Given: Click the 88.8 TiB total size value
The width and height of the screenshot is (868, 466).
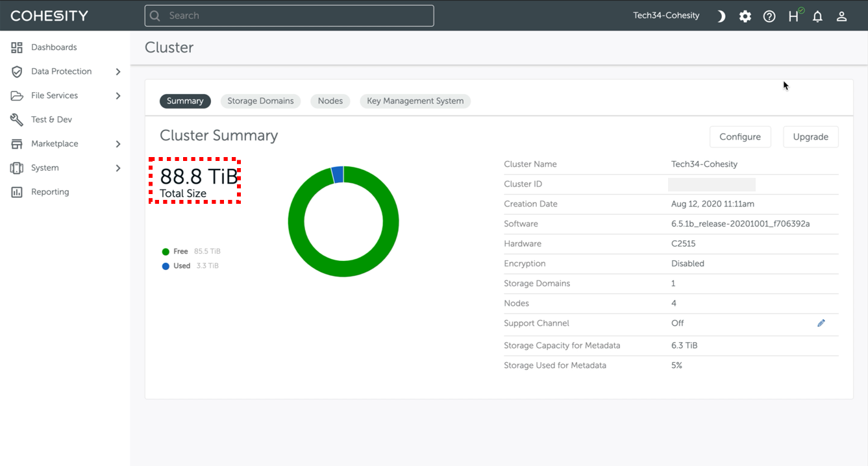Looking at the screenshot, I should tap(199, 176).
